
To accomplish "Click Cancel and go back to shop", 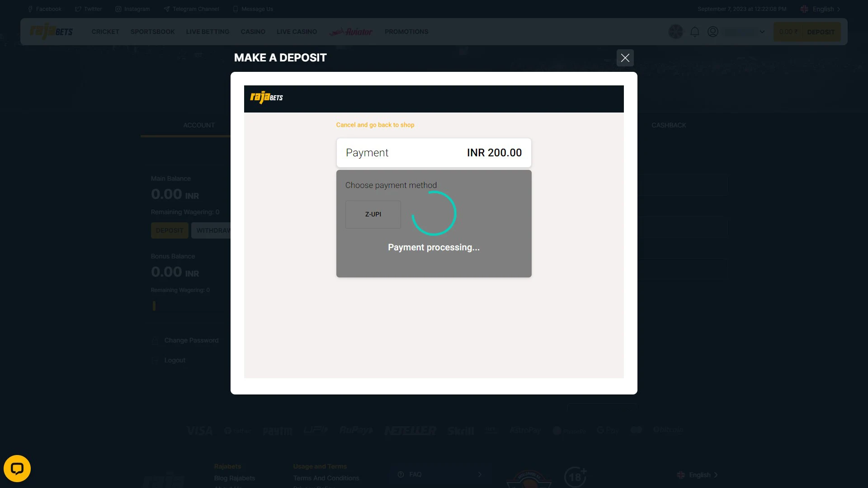I will 375,125.
